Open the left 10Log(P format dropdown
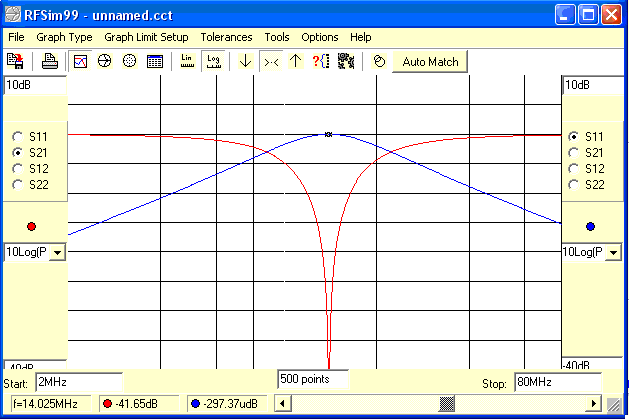 click(57, 253)
